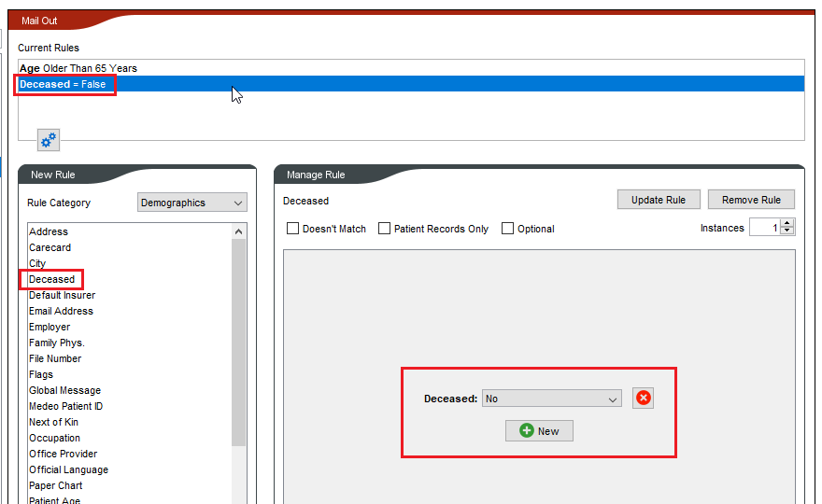Increase the Instances count with up arrow
The image size is (822, 504).
[x=787, y=224]
